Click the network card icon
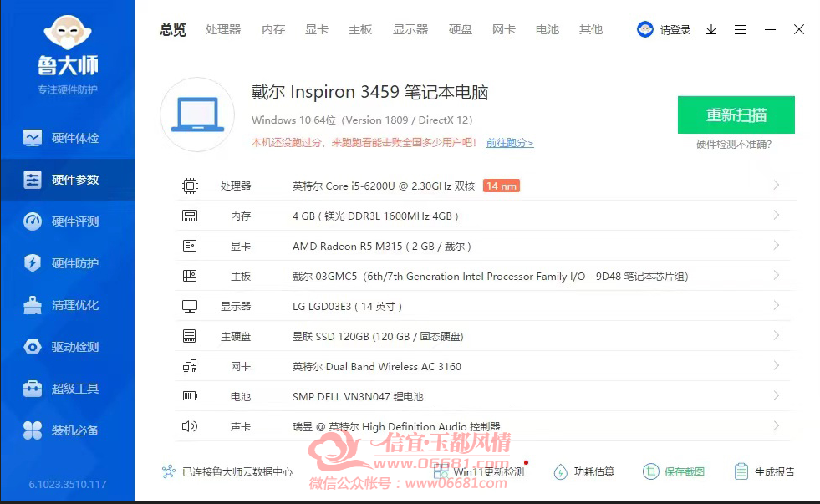 (x=190, y=366)
